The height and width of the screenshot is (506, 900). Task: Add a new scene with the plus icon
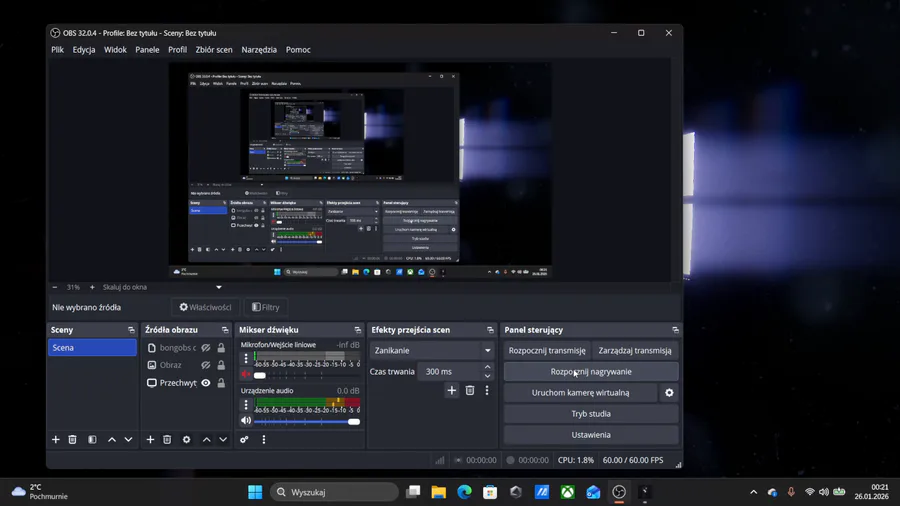click(x=56, y=439)
